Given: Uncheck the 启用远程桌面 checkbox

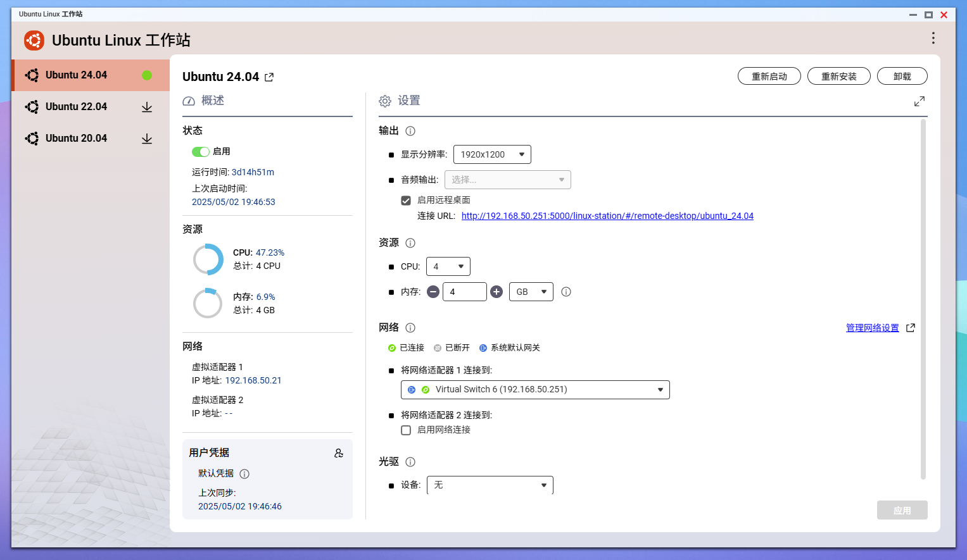Looking at the screenshot, I should (x=406, y=201).
